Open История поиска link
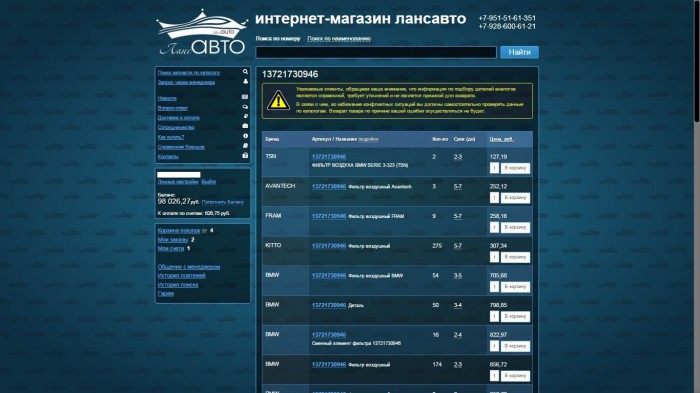The height and width of the screenshot is (393, 700). point(178,285)
